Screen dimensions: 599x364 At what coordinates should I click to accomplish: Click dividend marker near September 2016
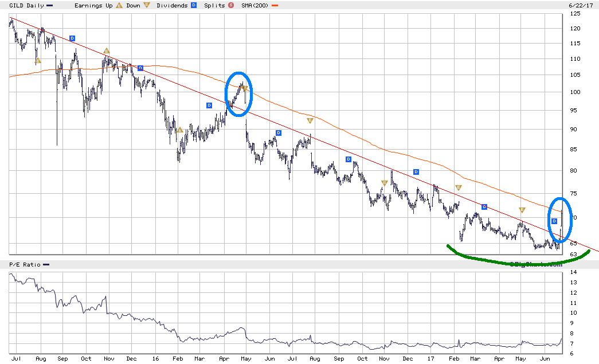click(x=349, y=159)
